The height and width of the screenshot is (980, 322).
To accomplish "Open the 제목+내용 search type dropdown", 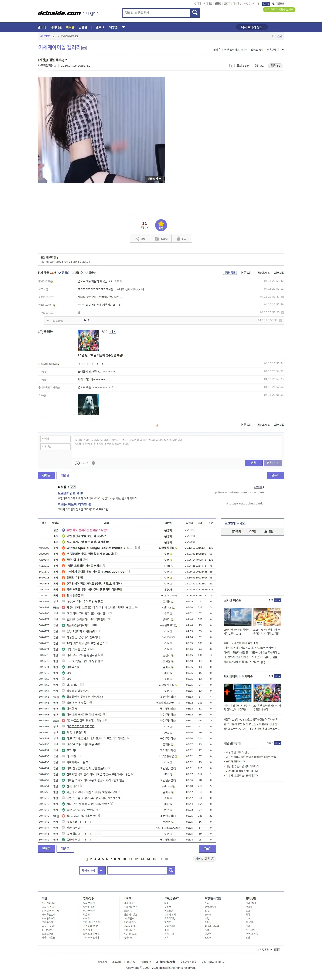I will click(x=92, y=870).
